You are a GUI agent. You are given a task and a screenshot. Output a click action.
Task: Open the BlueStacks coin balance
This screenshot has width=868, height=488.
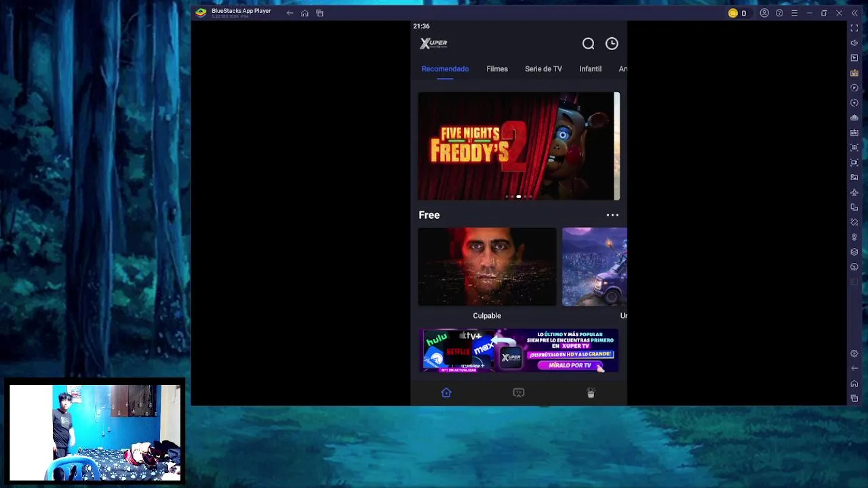coord(737,13)
